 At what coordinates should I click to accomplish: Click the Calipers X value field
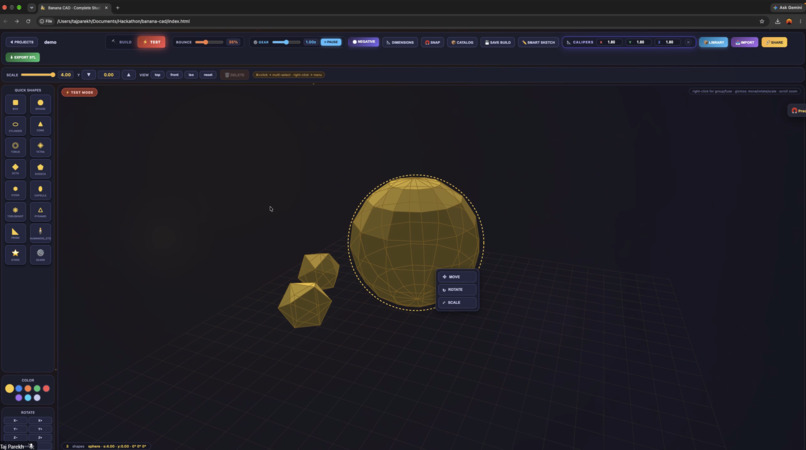[611, 42]
